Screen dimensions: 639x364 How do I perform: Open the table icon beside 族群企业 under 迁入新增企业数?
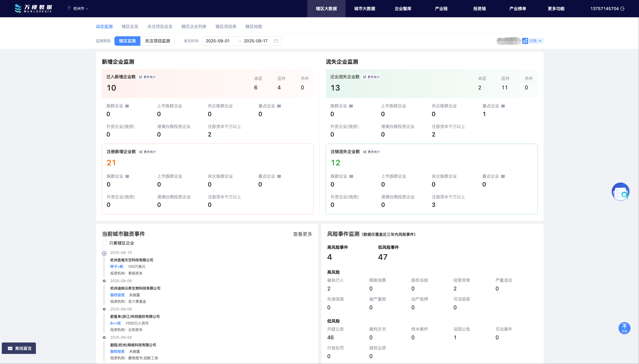(127, 106)
